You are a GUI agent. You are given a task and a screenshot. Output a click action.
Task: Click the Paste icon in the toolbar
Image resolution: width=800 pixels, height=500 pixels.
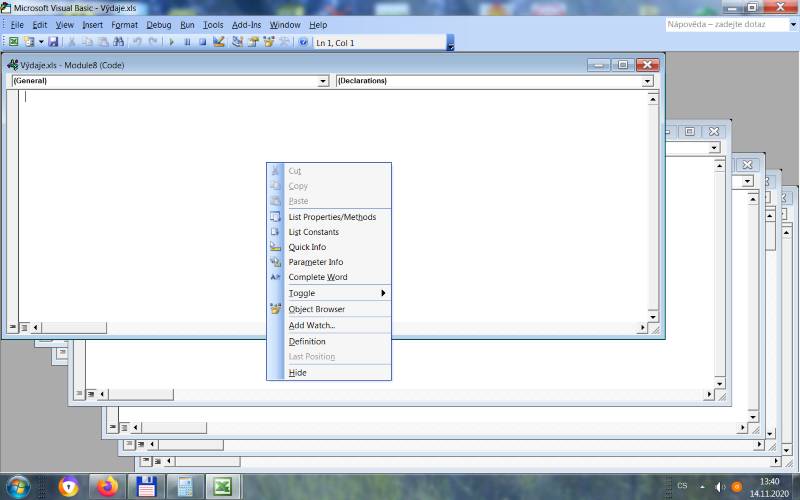(x=103, y=42)
